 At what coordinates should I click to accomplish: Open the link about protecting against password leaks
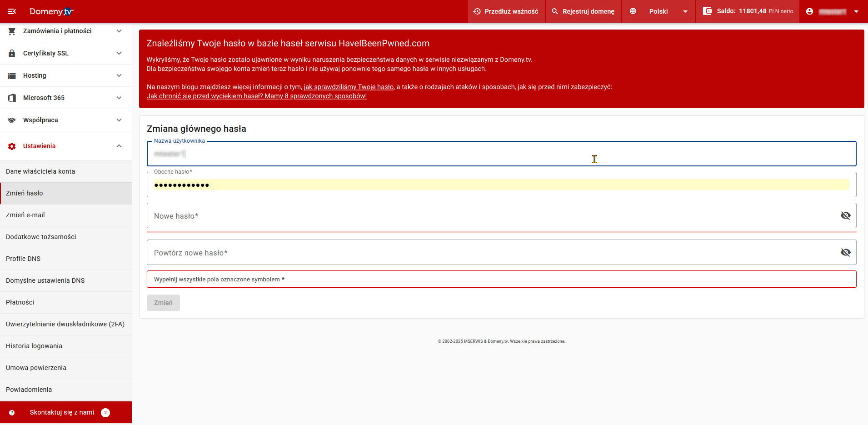[256, 96]
